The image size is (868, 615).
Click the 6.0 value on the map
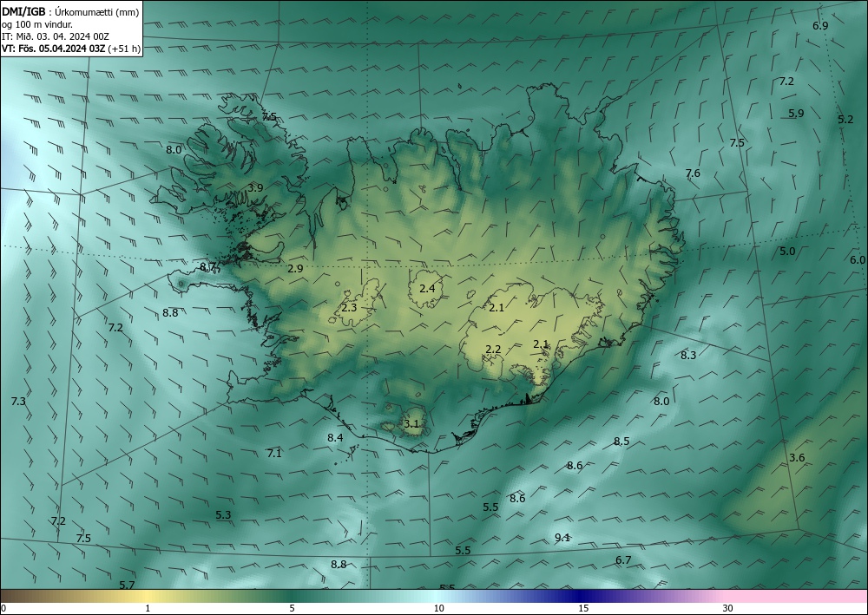click(858, 260)
